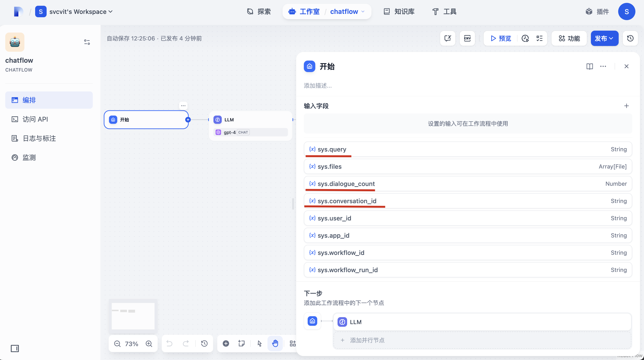Image resolution: width=644 pixels, height=360 pixels.
Task: Expand the chatflow app dropdown
Action: click(x=348, y=11)
